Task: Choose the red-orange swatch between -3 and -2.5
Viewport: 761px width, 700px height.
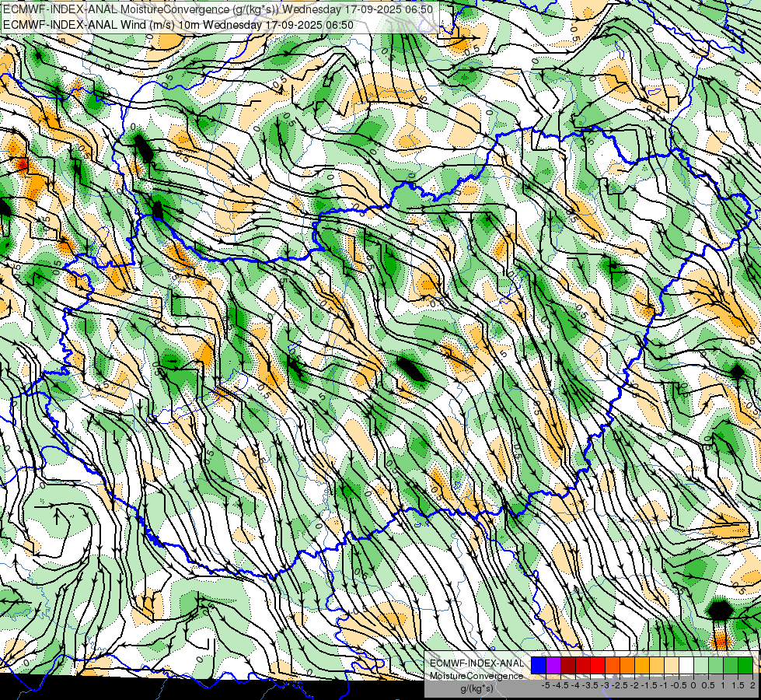Action: 613,666
